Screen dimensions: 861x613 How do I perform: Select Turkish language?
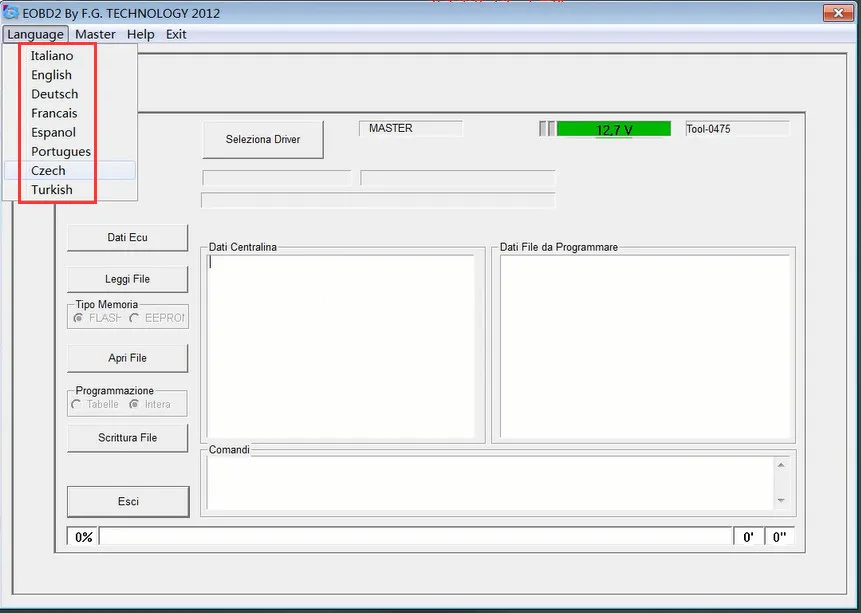[x=70, y=190]
